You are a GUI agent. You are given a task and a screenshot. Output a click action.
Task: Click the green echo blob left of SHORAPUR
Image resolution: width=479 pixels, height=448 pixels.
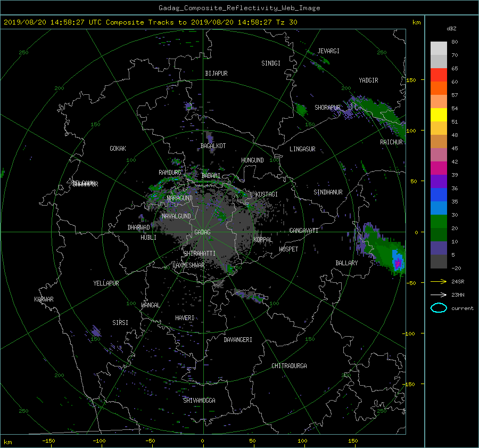(301, 109)
